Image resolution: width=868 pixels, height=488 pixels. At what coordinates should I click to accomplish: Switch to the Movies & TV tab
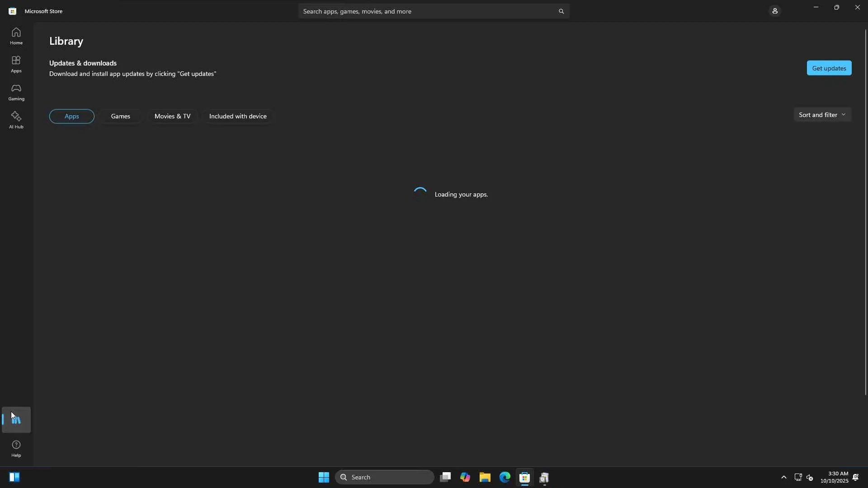(x=172, y=116)
